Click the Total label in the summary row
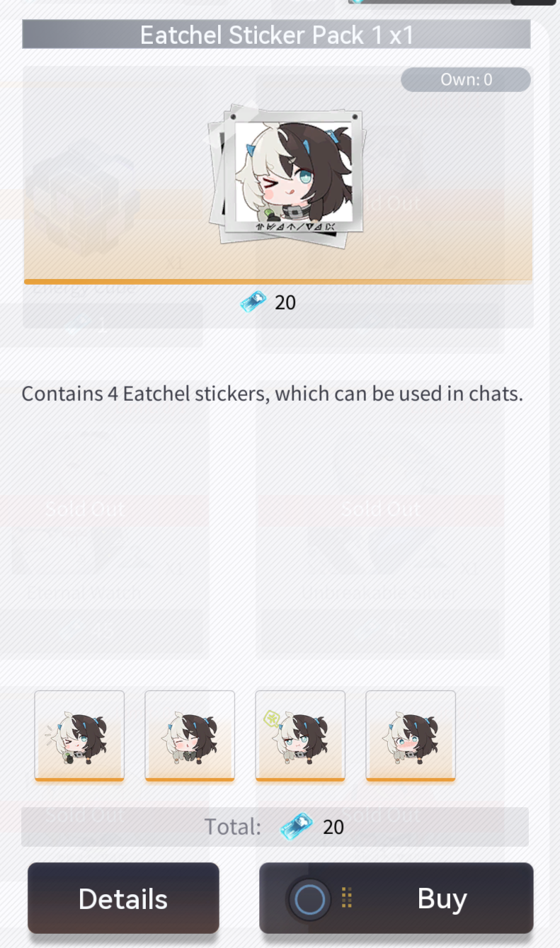The width and height of the screenshot is (560, 948). coord(233,826)
